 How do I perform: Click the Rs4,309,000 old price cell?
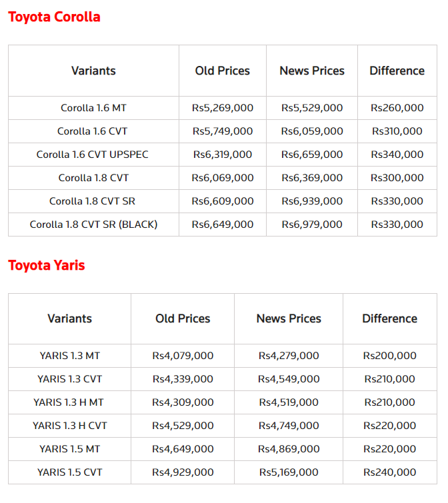coord(183,402)
